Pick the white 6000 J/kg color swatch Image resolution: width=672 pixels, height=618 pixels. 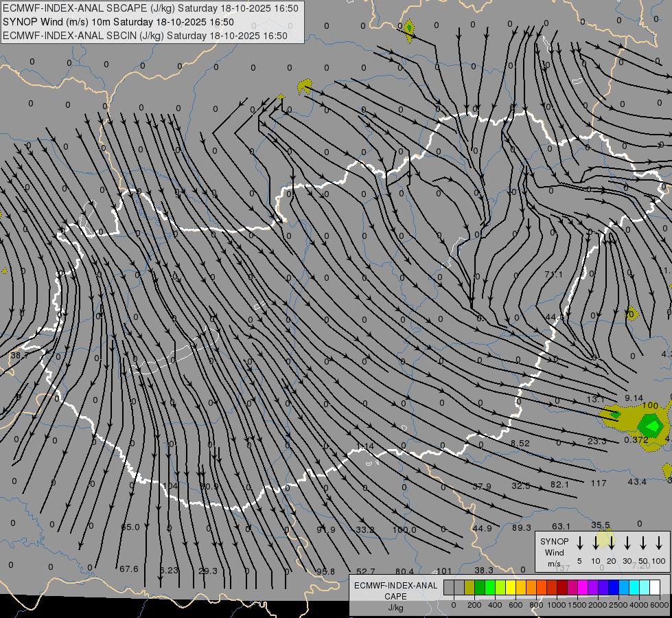point(655,588)
